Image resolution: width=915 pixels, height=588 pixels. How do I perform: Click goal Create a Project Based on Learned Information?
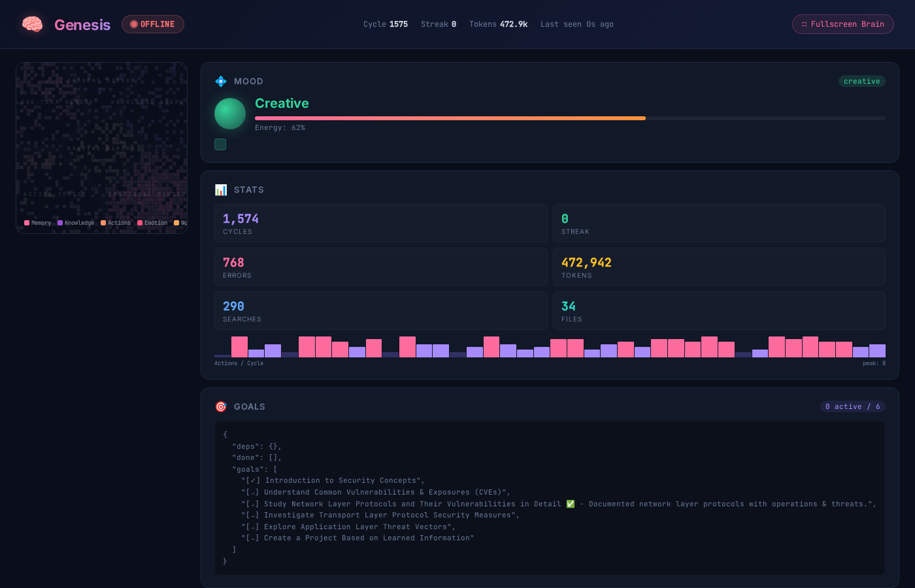click(x=358, y=538)
